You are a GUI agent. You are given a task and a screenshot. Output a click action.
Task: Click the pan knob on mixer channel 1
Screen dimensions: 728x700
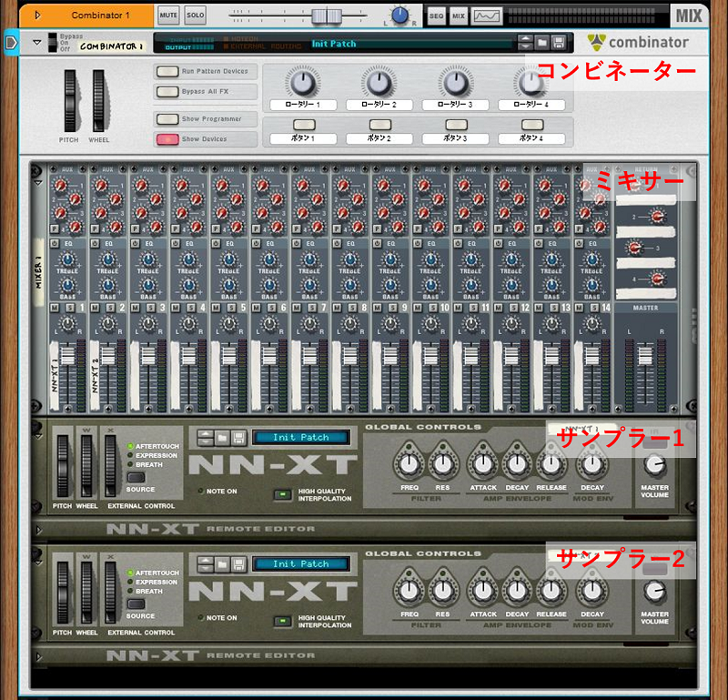click(67, 324)
